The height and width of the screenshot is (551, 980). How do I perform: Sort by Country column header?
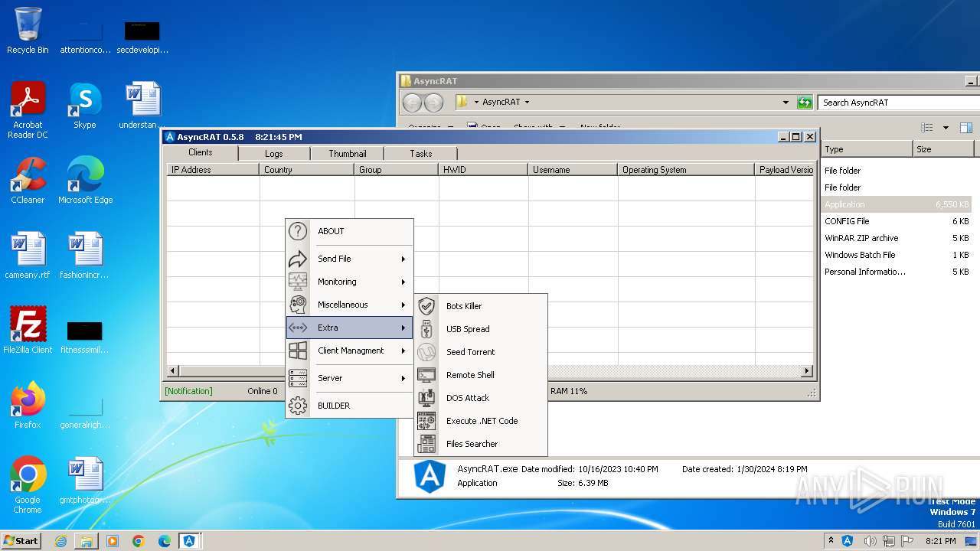pyautogui.click(x=307, y=170)
